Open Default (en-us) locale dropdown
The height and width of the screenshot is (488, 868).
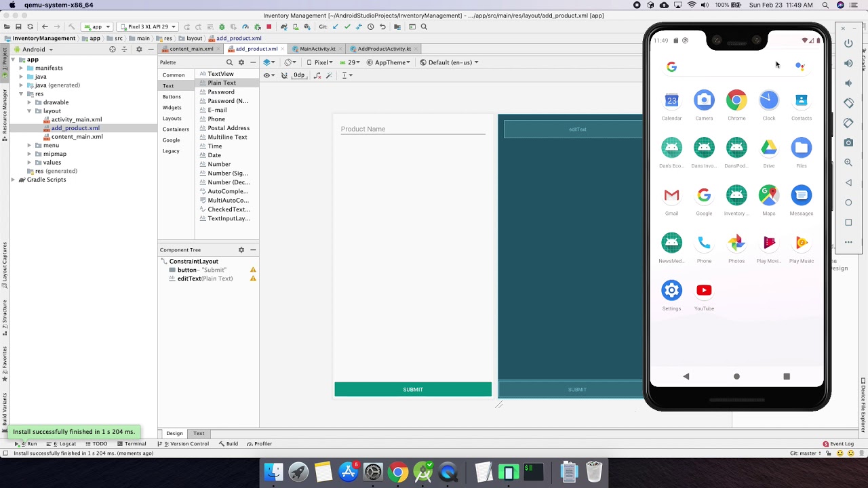[x=449, y=62]
